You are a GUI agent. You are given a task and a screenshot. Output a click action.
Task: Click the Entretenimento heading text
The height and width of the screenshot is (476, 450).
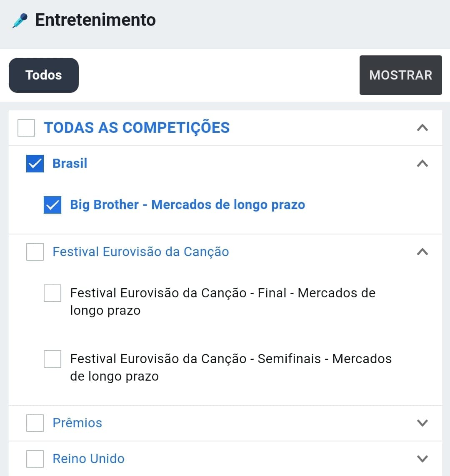click(x=95, y=20)
